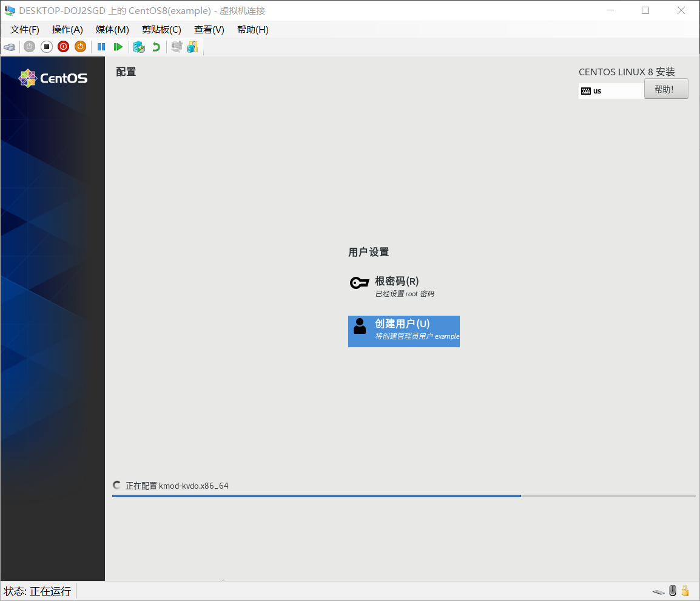
Task: Click the lock icon in status bar
Action: [685, 591]
